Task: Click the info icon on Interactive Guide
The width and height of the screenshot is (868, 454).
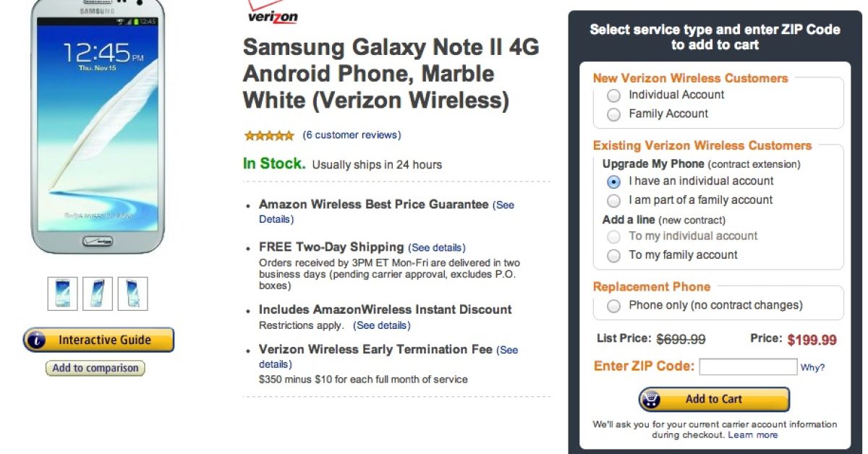Action: 38,340
